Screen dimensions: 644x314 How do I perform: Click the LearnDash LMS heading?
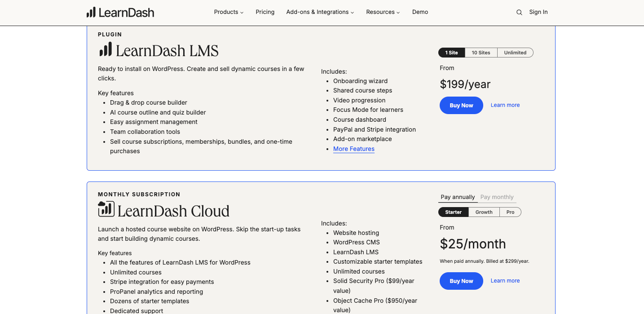pyautogui.click(x=167, y=50)
